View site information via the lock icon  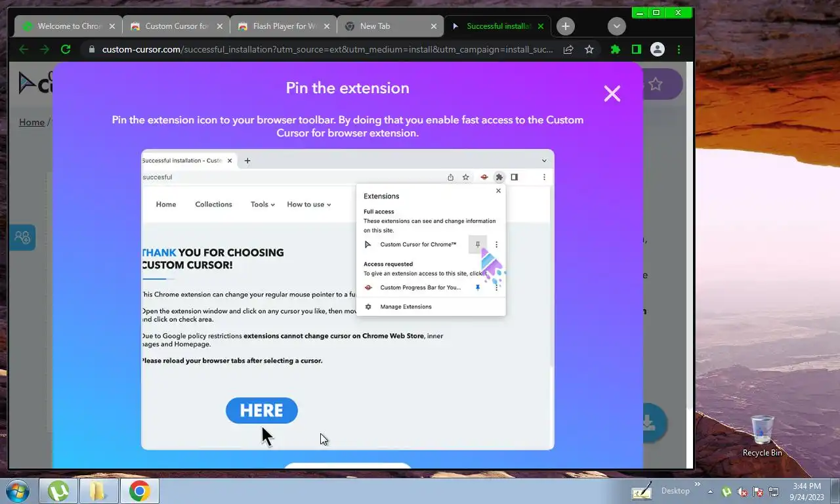[91, 49]
